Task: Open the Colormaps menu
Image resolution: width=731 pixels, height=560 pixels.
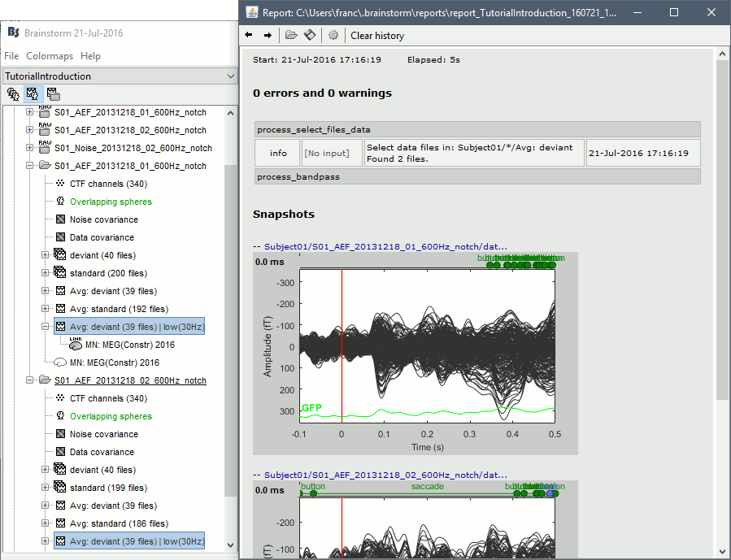Action: (x=49, y=56)
